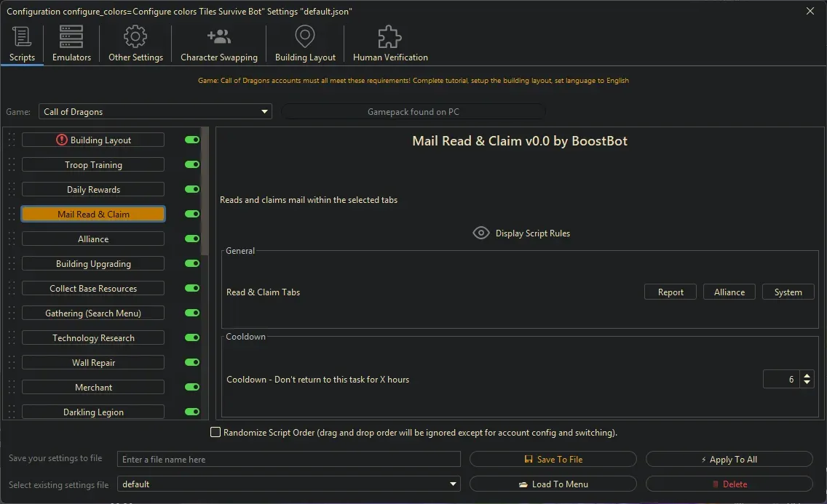
Task: Click the cooldown hours up arrow
Action: pos(807,375)
